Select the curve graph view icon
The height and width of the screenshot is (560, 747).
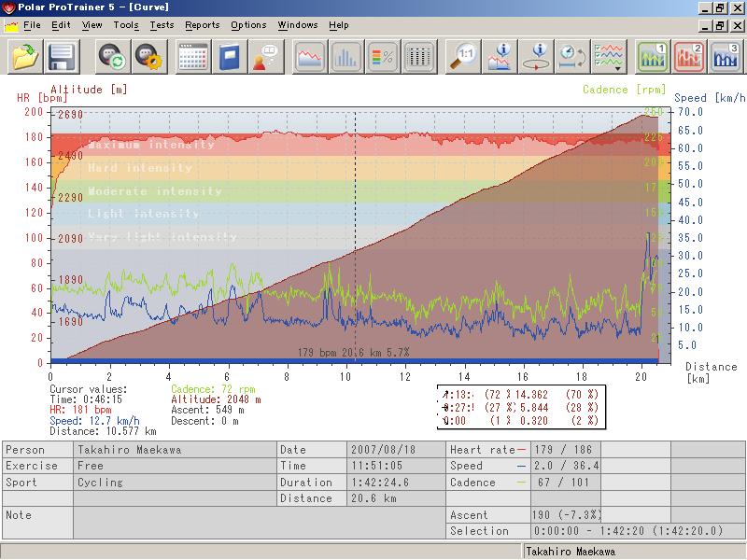tap(310, 56)
